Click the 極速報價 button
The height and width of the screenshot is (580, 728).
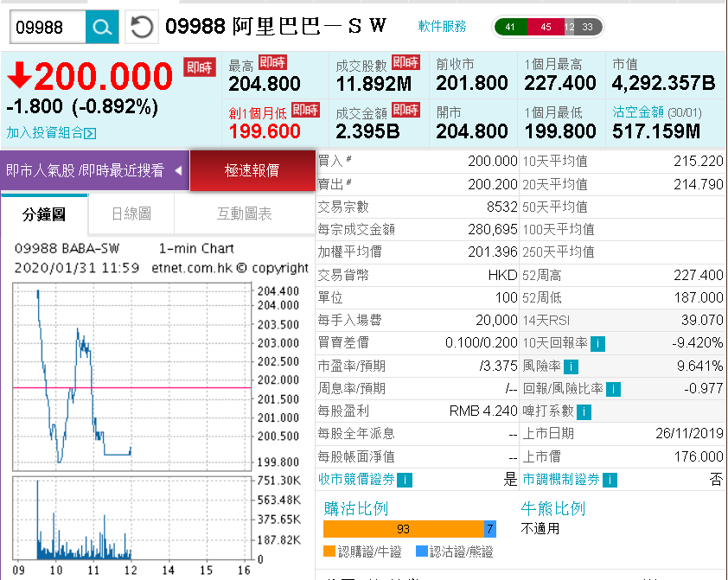[252, 170]
